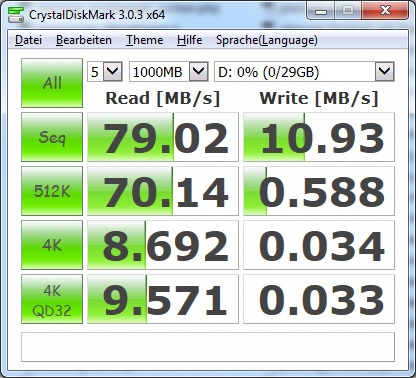Open the Hilfe menu

click(x=189, y=40)
